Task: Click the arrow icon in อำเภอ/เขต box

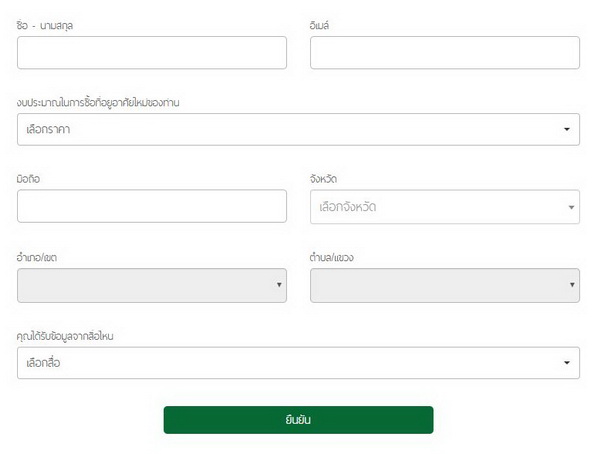Action: (278, 286)
